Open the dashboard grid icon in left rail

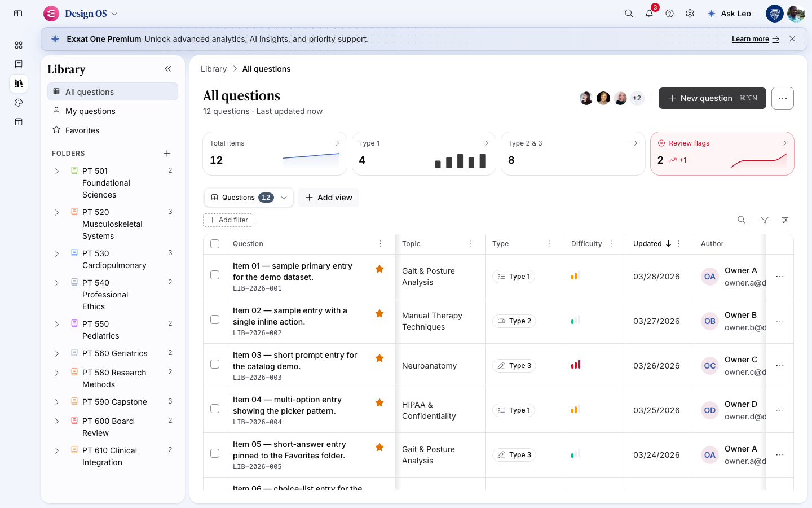click(x=19, y=45)
